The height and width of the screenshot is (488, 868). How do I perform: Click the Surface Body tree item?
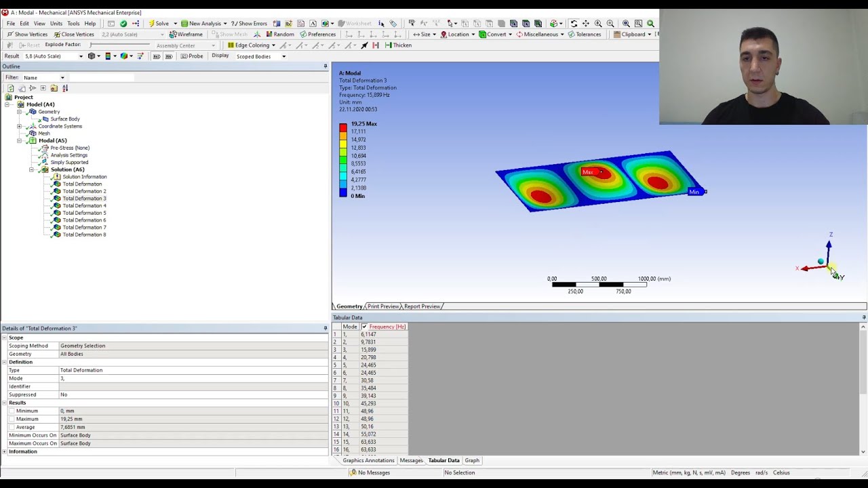click(x=64, y=119)
